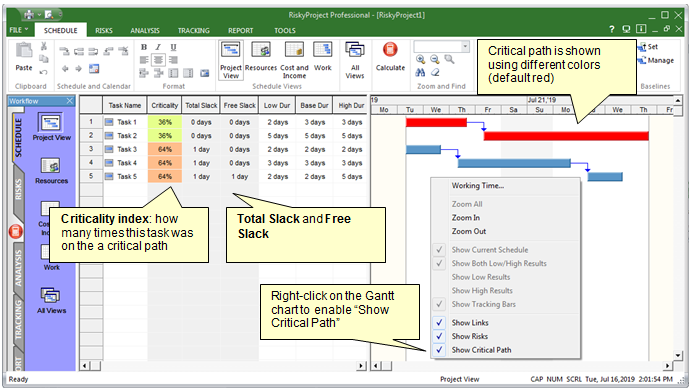This screenshot has height=388, width=689.
Task: Click the Calculate icon in the ribbon
Action: (390, 56)
